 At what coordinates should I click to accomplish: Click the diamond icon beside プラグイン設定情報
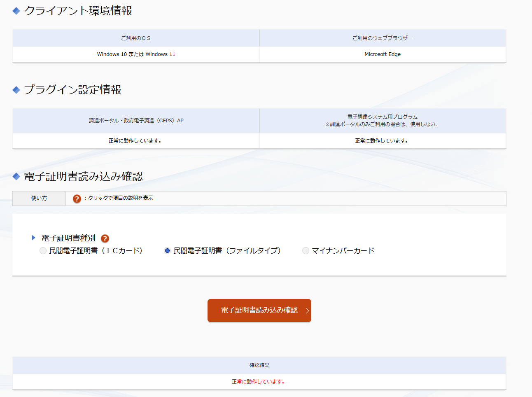point(16,90)
